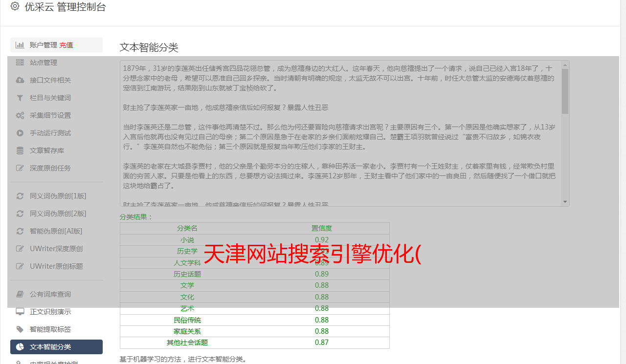Select the 其他社会话题 category cell

pyautogui.click(x=187, y=343)
